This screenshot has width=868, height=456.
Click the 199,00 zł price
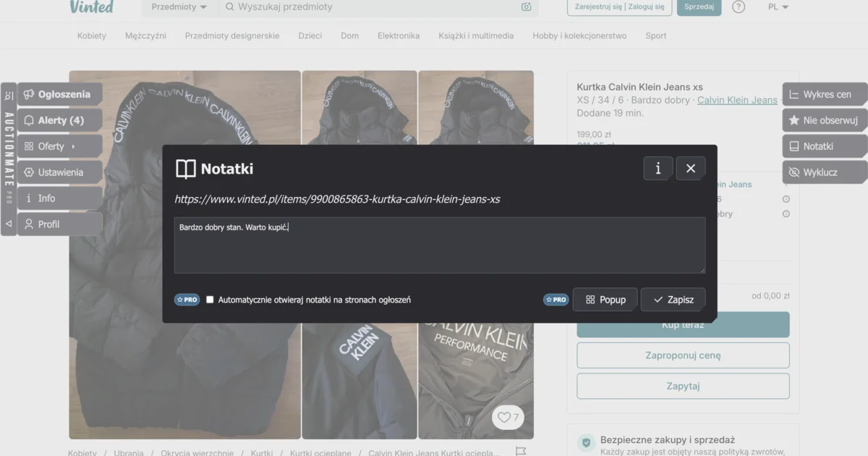pyautogui.click(x=594, y=134)
